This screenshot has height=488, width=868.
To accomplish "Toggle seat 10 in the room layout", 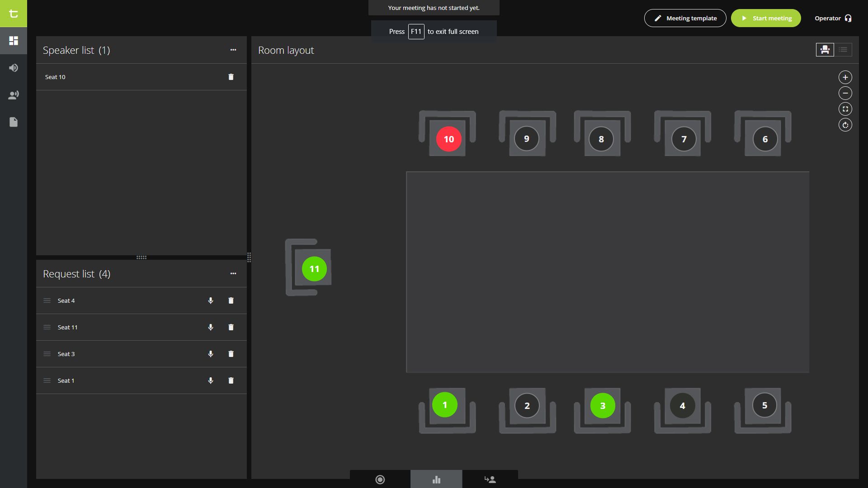I will [448, 139].
